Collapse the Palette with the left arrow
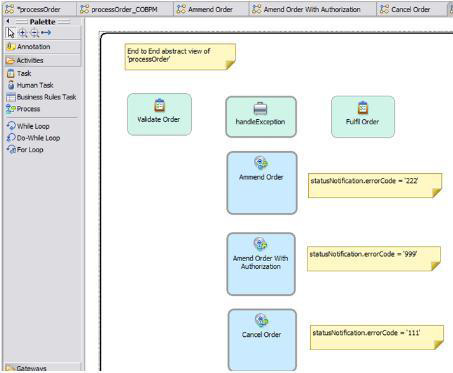This screenshot has width=453, height=373. (8, 21)
